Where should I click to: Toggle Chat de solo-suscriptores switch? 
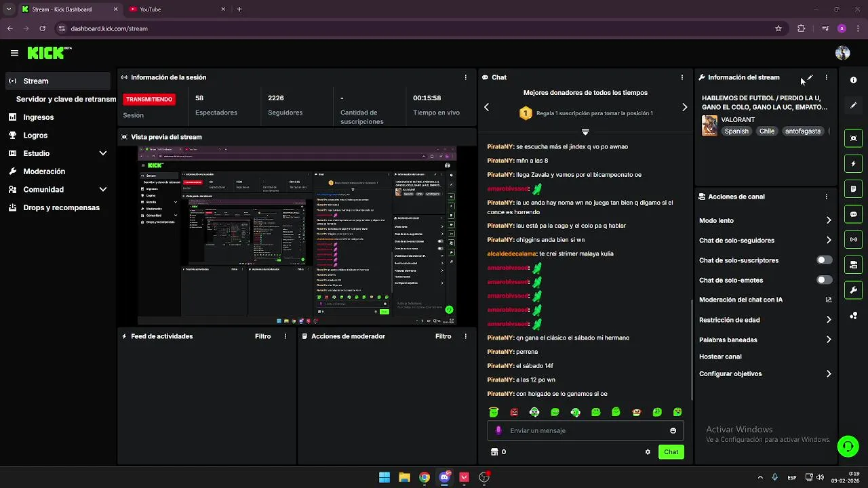point(824,260)
